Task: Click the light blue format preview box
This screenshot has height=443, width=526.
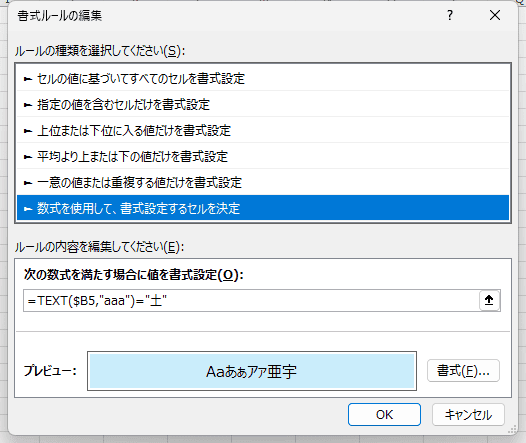Action: click(252, 371)
